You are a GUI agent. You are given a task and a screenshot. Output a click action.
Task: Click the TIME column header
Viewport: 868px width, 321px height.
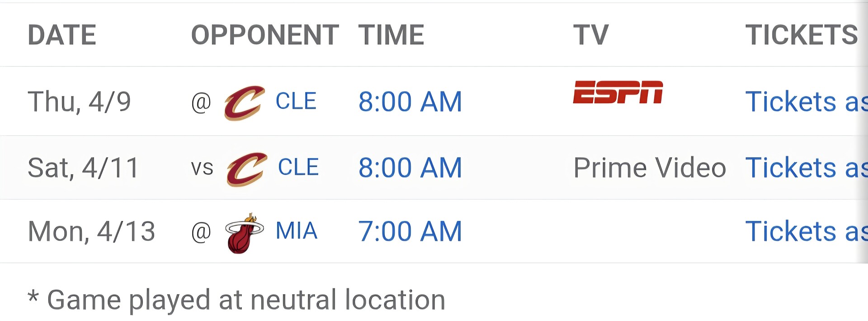tap(391, 35)
